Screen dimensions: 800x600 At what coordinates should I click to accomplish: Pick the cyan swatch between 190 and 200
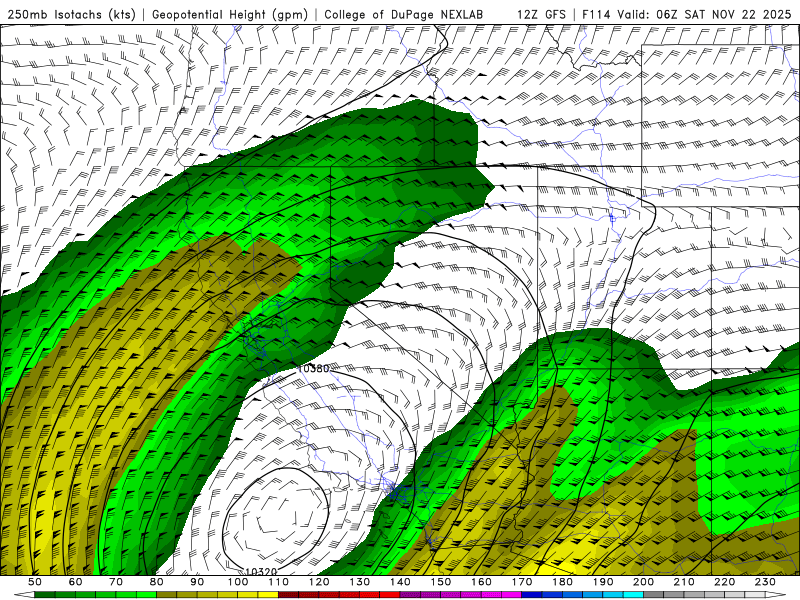633,594
